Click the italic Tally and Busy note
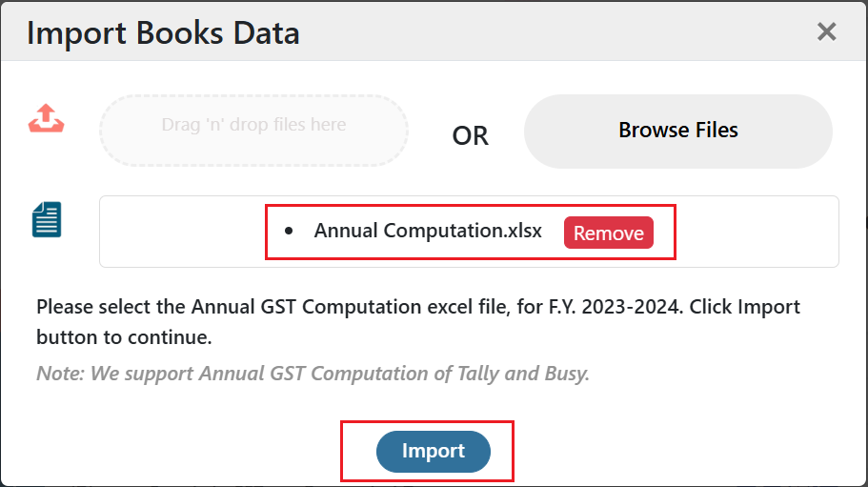 tap(313, 374)
